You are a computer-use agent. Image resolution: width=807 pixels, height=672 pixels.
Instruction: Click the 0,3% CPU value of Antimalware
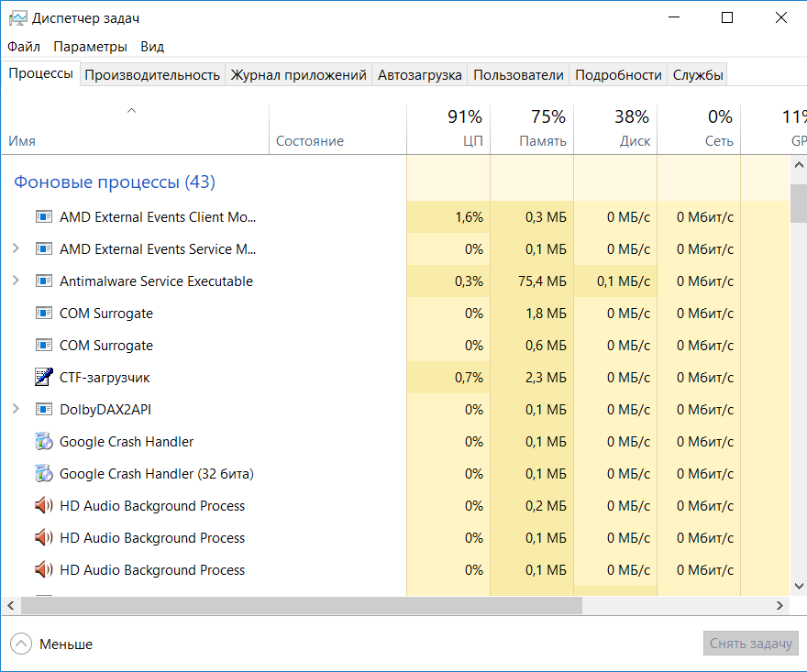pos(448,281)
